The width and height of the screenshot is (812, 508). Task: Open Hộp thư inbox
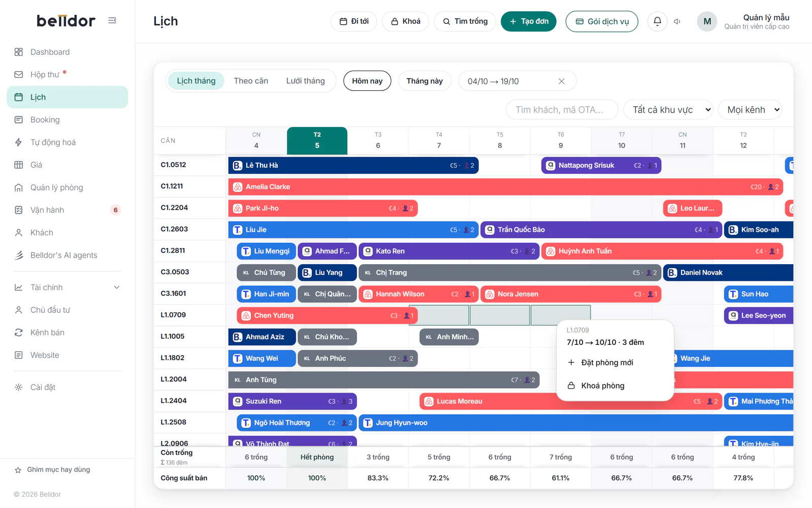tap(67, 75)
